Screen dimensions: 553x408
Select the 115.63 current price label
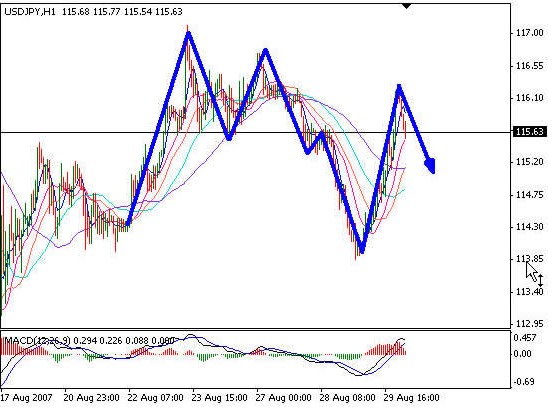530,132
